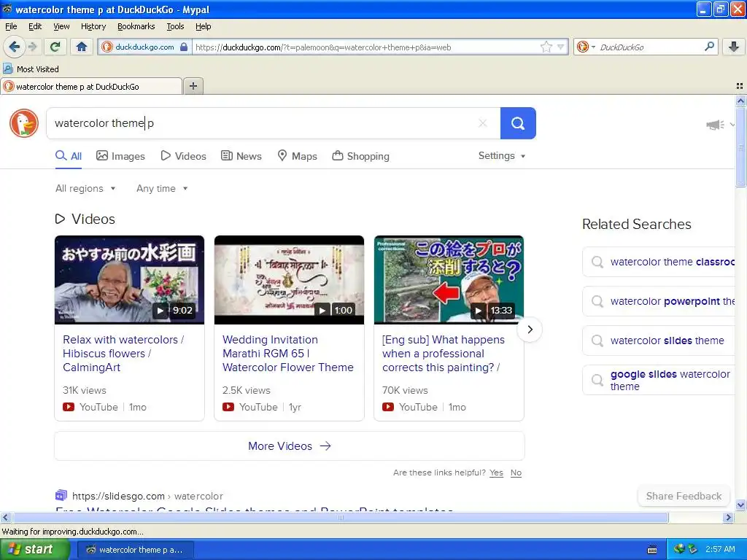This screenshot has height=560, width=747.
Task: Click the horizontal scrollbar thumb
Action: (340, 517)
